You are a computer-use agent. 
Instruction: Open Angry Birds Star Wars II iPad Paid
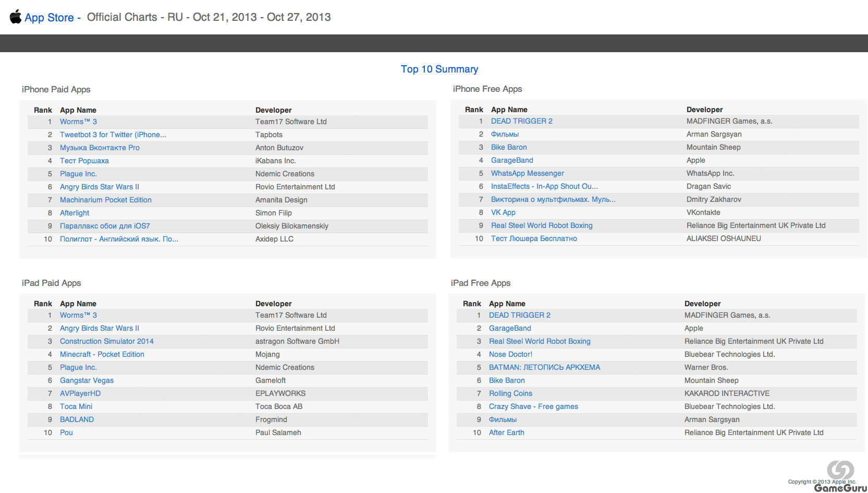[100, 328]
